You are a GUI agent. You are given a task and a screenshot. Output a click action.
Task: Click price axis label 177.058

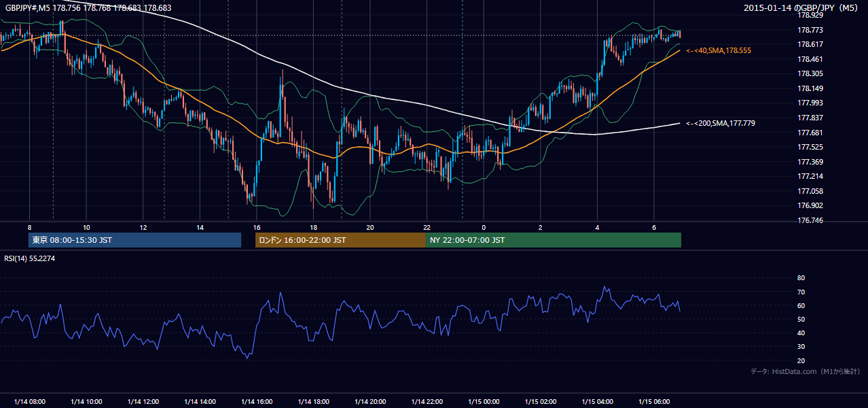click(811, 191)
